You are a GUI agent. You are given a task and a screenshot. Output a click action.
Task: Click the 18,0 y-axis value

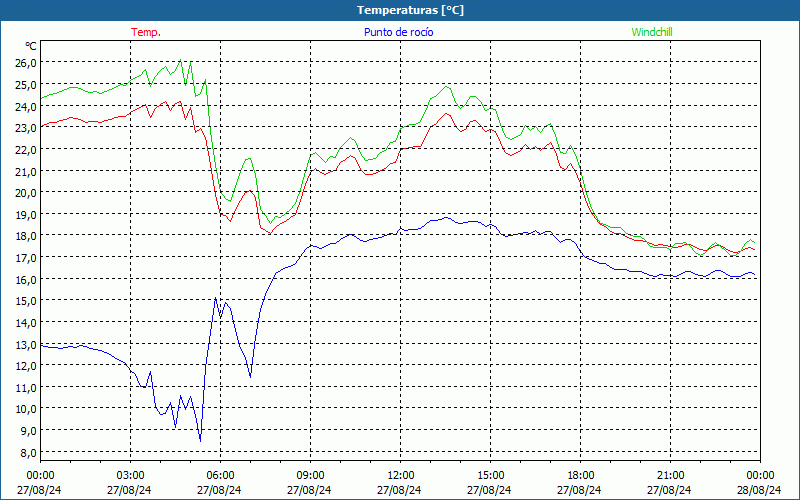point(27,236)
